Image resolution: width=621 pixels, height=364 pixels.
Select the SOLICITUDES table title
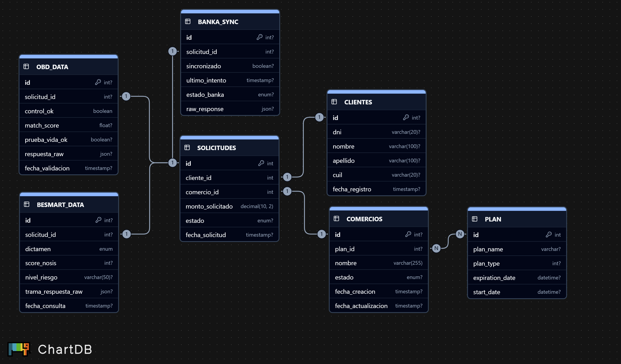[216, 148]
